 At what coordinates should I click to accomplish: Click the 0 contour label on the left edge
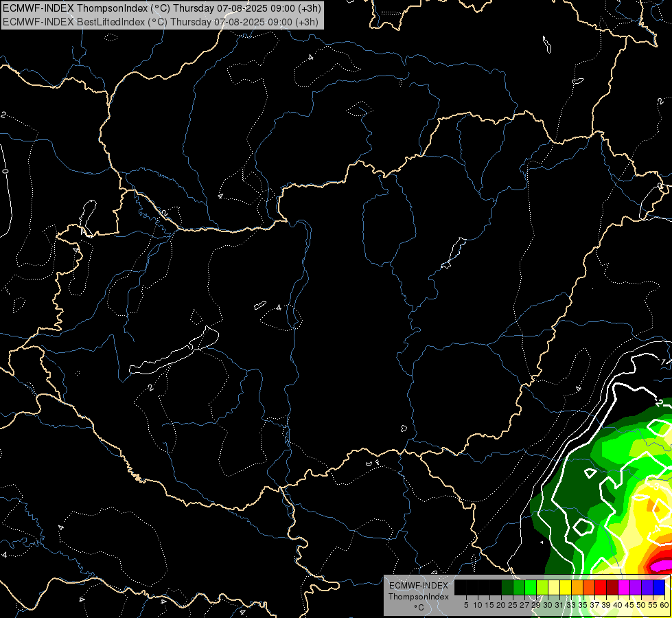5,172
